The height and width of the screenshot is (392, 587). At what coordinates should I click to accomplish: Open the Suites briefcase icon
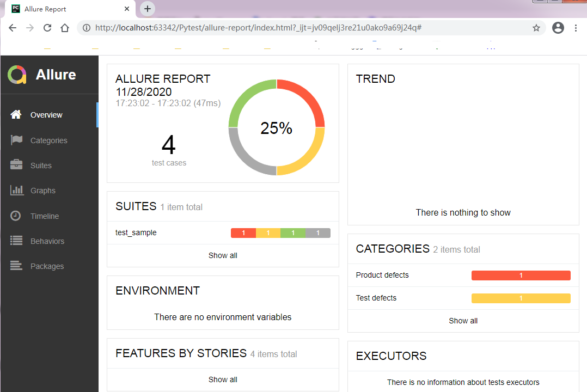pyautogui.click(x=16, y=165)
